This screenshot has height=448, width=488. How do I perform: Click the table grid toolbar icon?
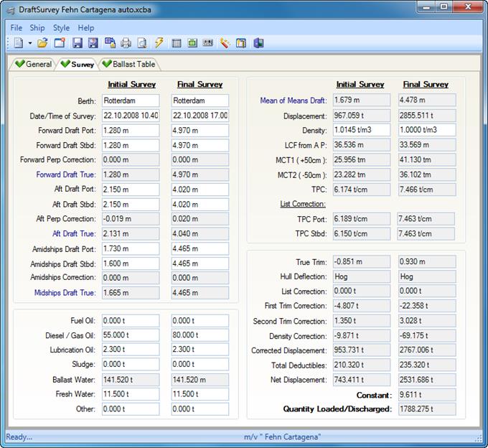point(177,43)
